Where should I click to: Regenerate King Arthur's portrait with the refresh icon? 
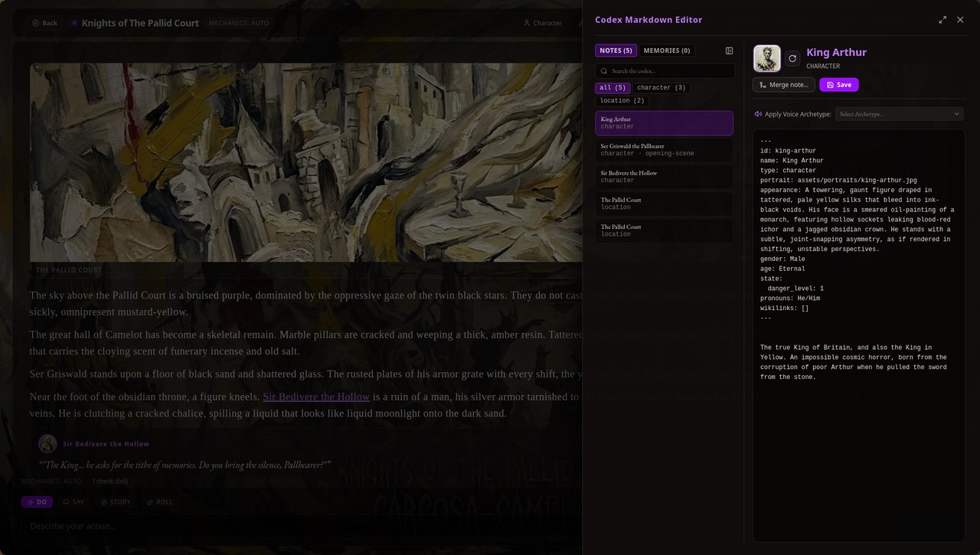792,58
